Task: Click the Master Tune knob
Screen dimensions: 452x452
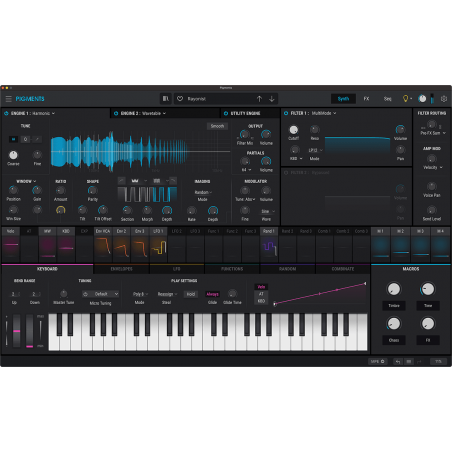Action: click(x=64, y=294)
